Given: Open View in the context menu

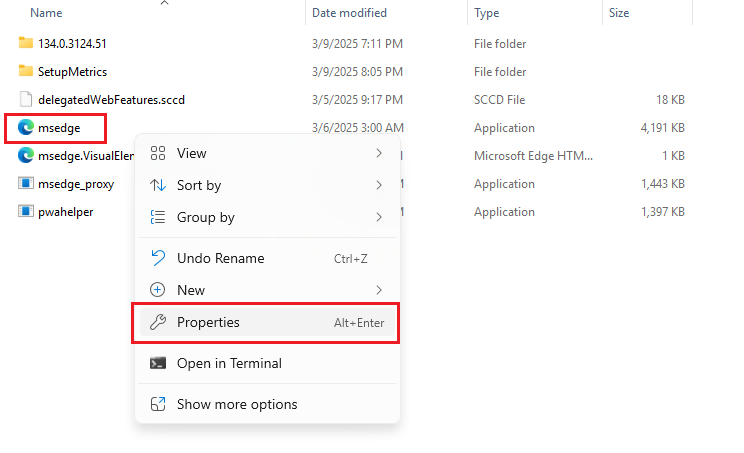Looking at the screenshot, I should [x=268, y=153].
